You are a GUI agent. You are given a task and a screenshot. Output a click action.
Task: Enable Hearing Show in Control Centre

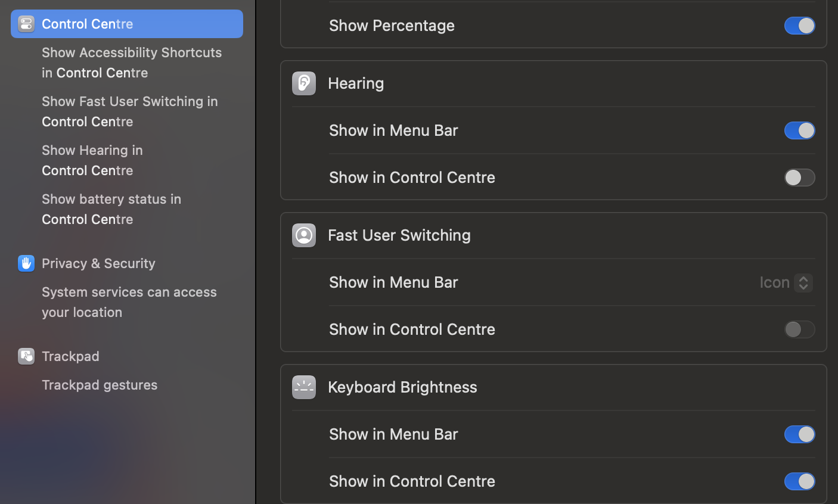tap(799, 178)
